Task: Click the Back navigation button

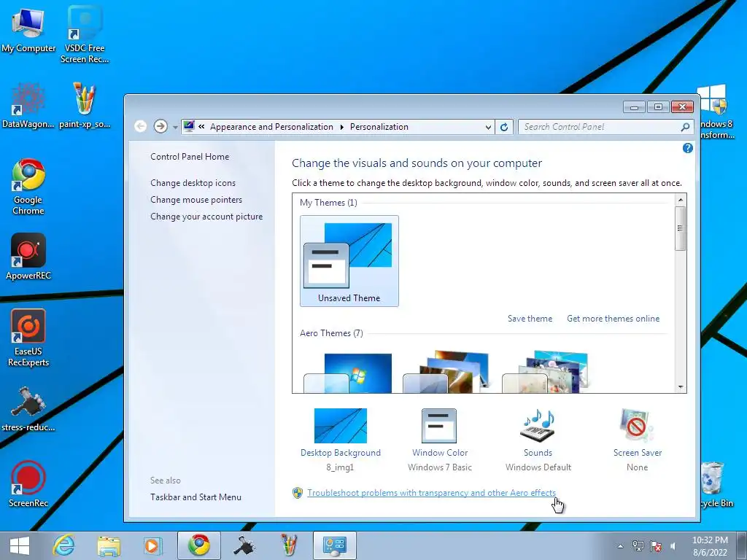Action: click(x=140, y=126)
